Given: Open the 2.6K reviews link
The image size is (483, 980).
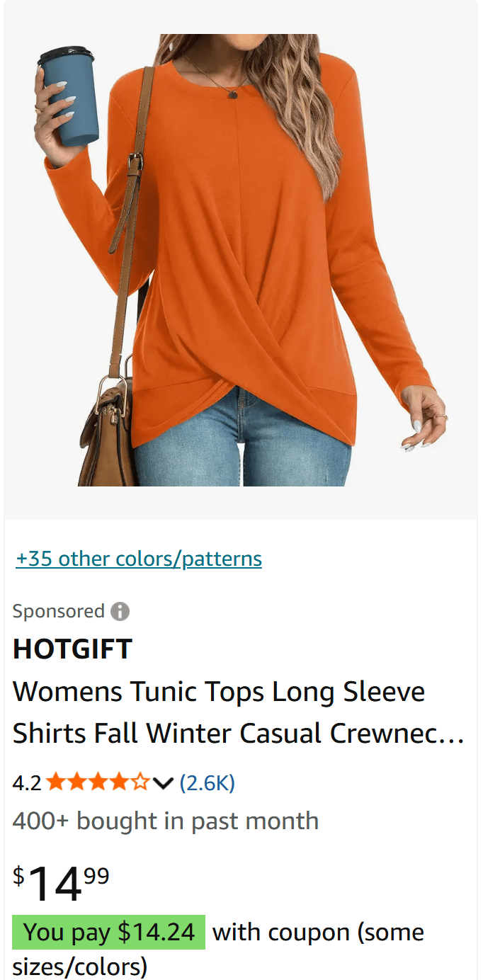Looking at the screenshot, I should coord(208,783).
